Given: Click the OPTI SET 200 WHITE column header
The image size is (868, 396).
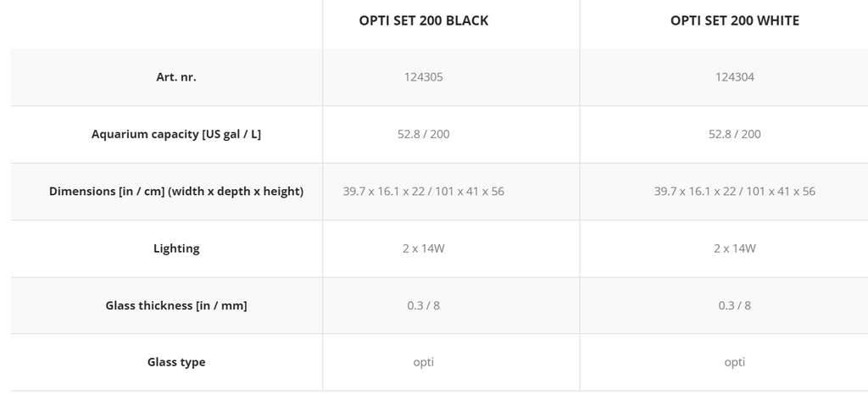Looking at the screenshot, I should click(x=734, y=20).
